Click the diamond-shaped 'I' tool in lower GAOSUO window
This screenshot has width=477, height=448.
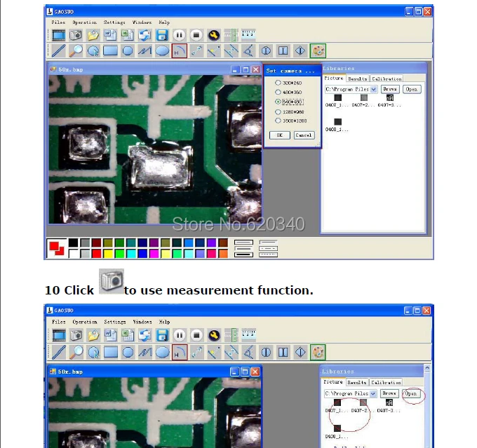(300, 352)
